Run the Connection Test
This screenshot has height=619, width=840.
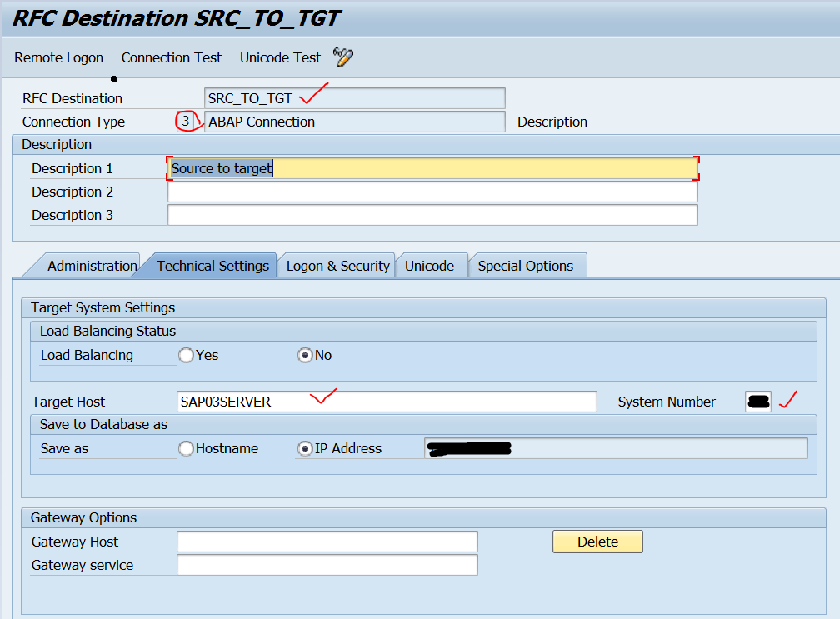[x=172, y=57]
